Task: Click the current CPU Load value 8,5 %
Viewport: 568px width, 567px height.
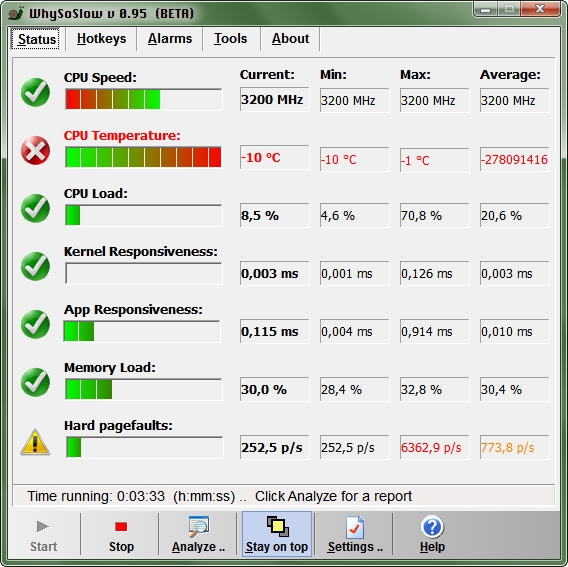Action: click(274, 215)
